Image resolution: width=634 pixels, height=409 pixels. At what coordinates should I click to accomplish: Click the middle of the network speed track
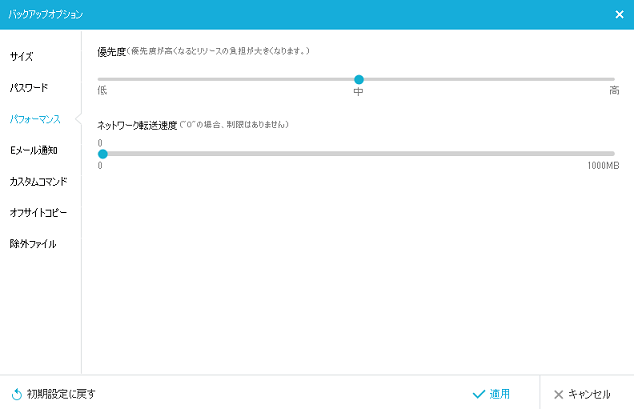[x=357, y=154]
